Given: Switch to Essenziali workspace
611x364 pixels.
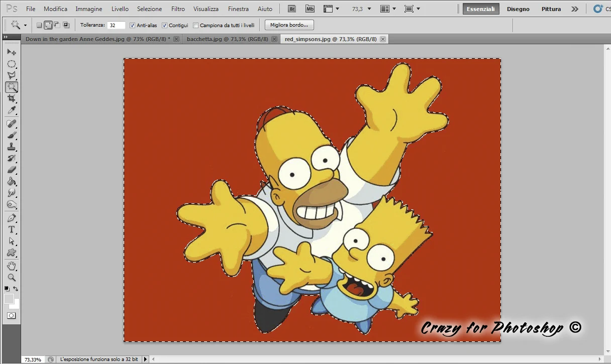Looking at the screenshot, I should [x=481, y=9].
